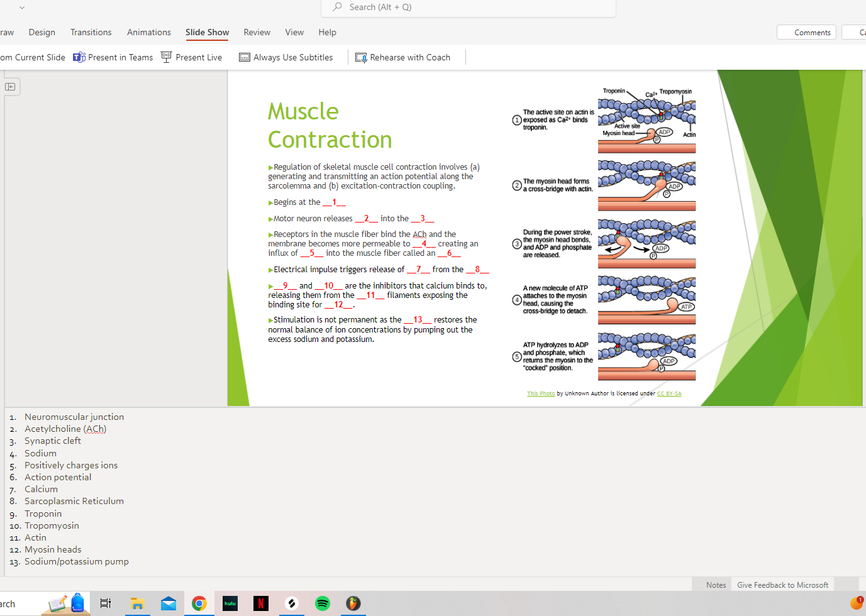Open the CC BY-SA license link

pos(669,393)
